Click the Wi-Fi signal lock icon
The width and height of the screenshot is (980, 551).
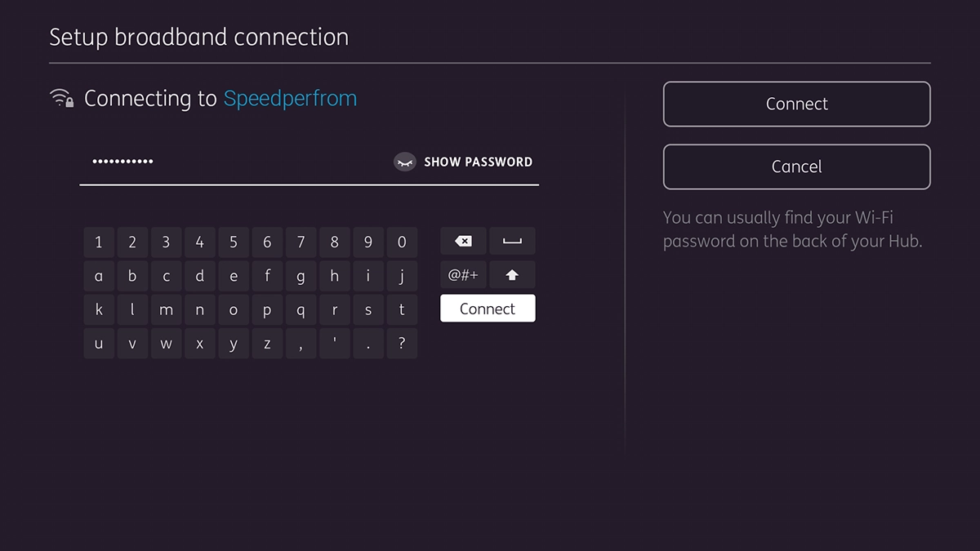point(61,97)
